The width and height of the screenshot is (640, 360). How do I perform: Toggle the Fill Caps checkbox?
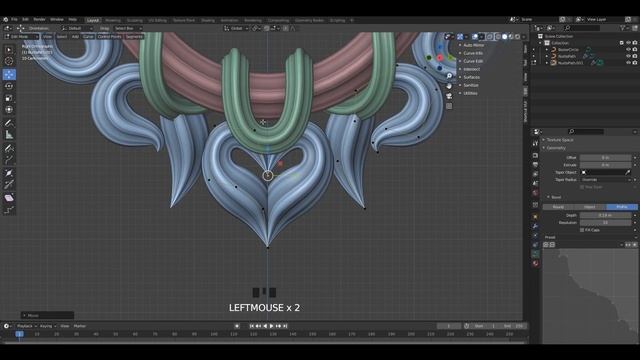(x=582, y=230)
